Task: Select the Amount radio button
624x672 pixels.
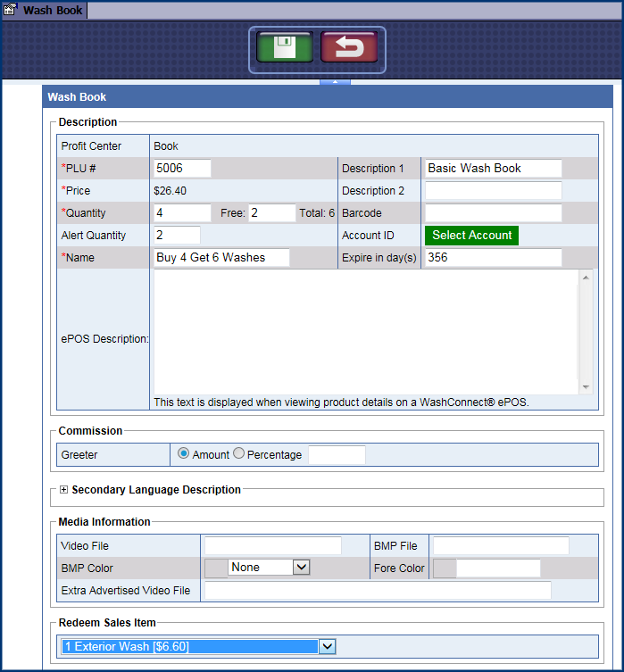Action: (x=184, y=454)
